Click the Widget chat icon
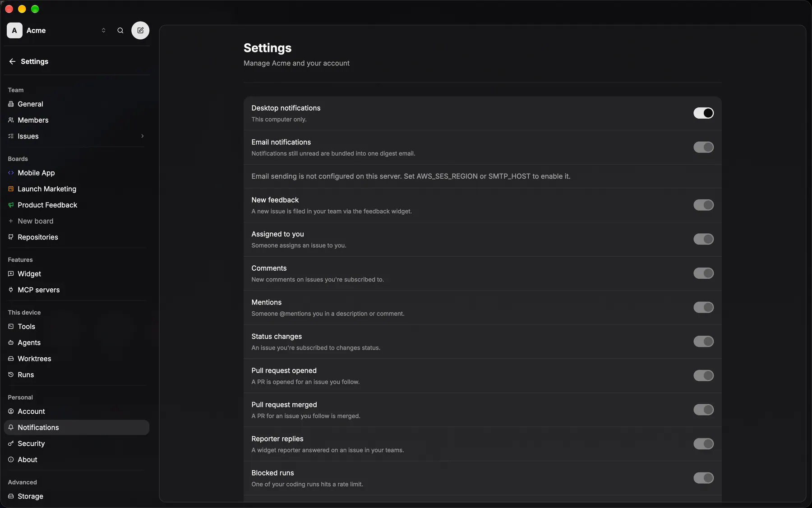Viewport: 812px width, 508px height. [x=11, y=273]
